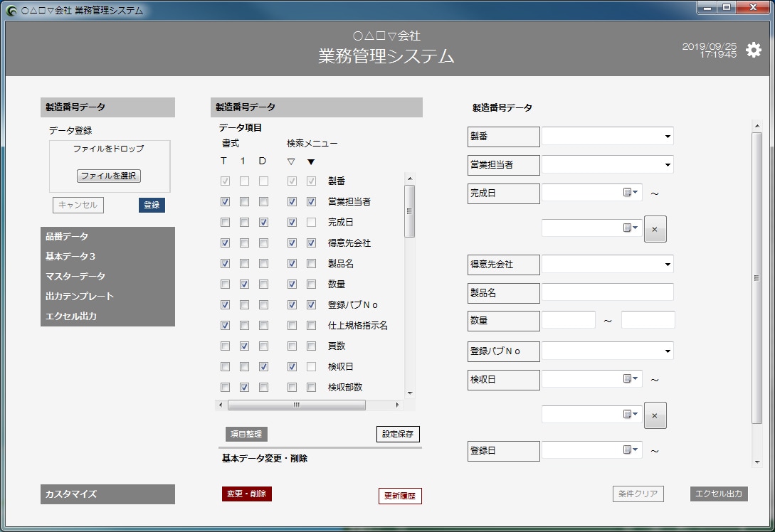Viewport: 775px width, 532px height.
Task: Click the ファイルを選択 button
Action: (109, 176)
